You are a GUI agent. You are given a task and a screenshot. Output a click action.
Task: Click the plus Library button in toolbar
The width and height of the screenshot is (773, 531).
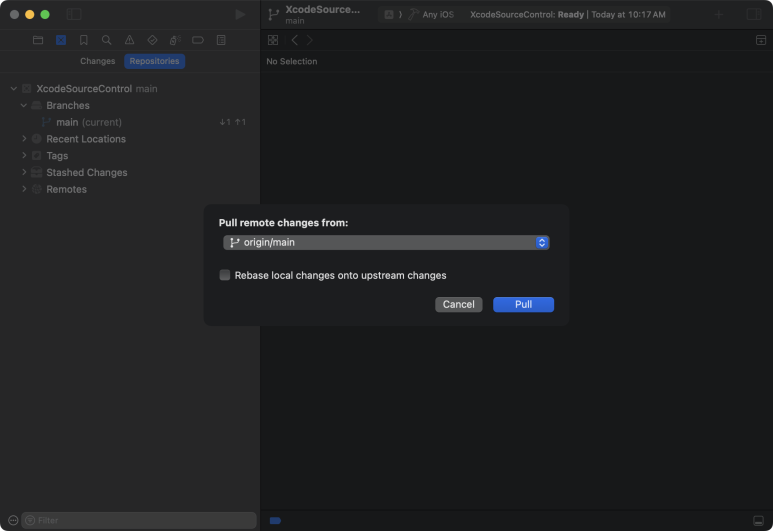pos(719,14)
